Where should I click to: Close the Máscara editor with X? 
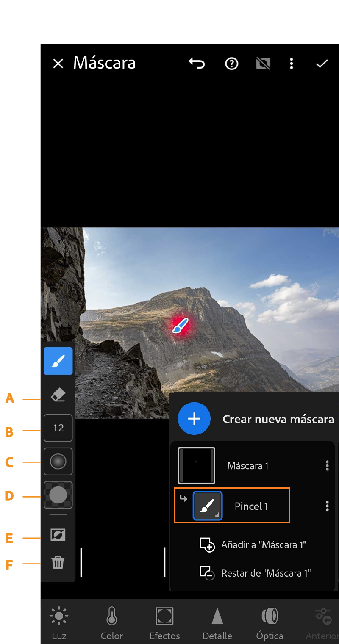click(58, 64)
